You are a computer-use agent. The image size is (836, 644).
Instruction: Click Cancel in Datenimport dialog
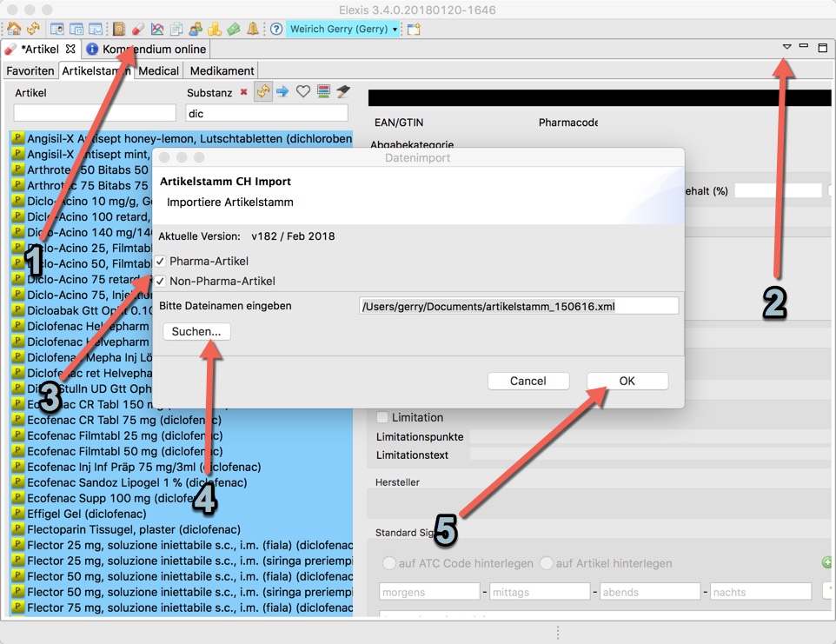[528, 382]
